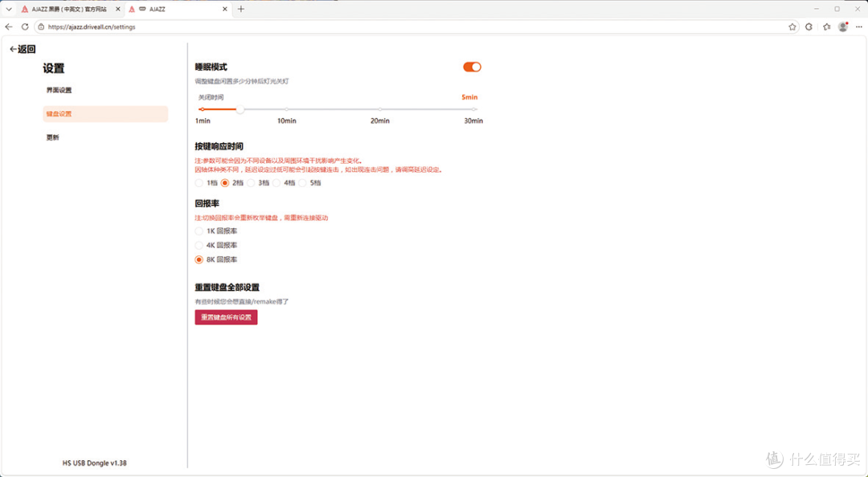This screenshot has height=477, width=868.
Task: Click the site info lock icon
Action: click(x=41, y=26)
